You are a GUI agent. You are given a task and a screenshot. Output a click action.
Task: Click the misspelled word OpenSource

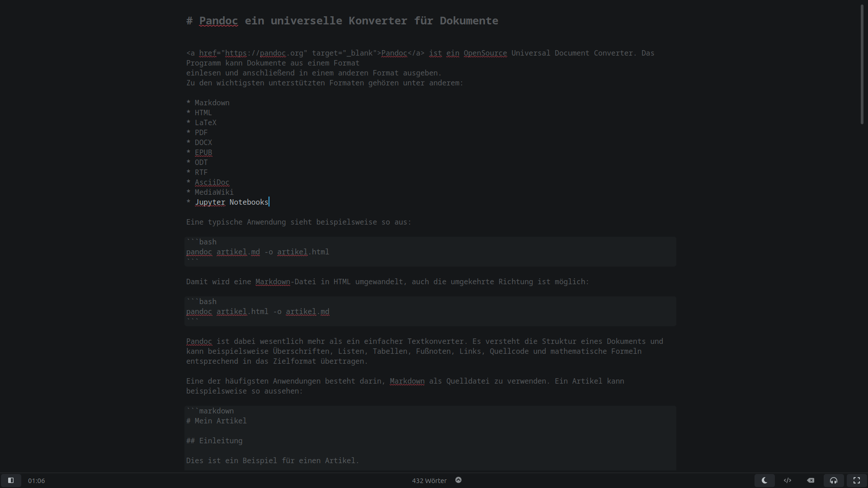[485, 53]
